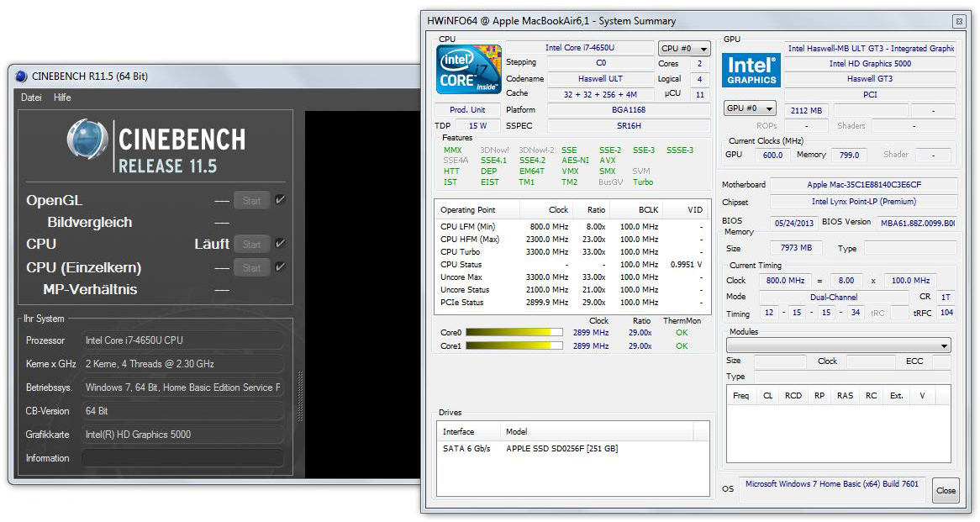Toggle the OpenGL test checkbox
Screen dimensions: 980x522
point(280,200)
